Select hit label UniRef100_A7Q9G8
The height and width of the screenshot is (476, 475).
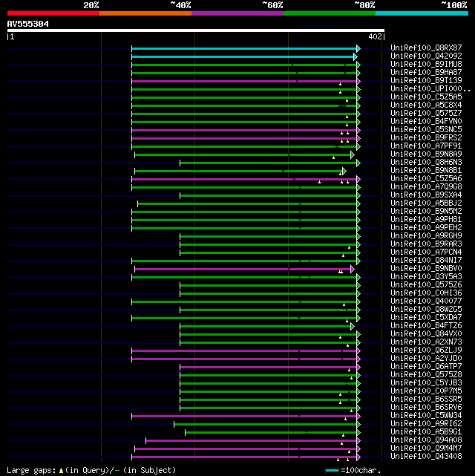point(426,186)
